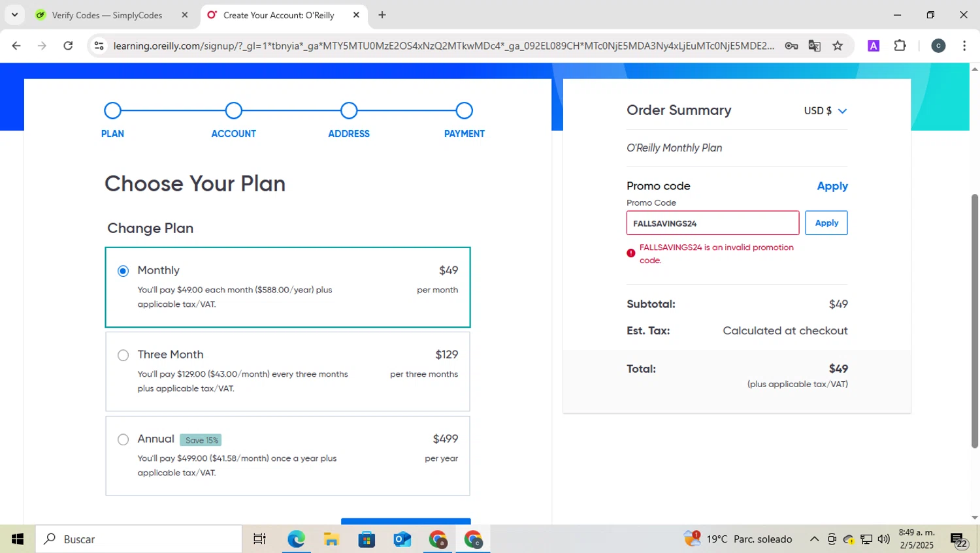Viewport: 980px width, 553px height.
Task: Go to the ACCOUNT step circle
Action: 234,110
